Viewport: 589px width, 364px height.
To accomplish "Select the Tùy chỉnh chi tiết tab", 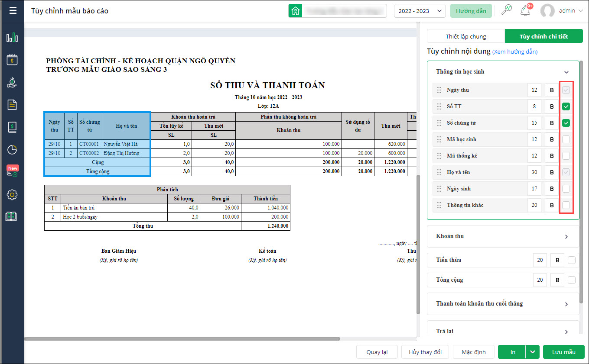I will (543, 36).
